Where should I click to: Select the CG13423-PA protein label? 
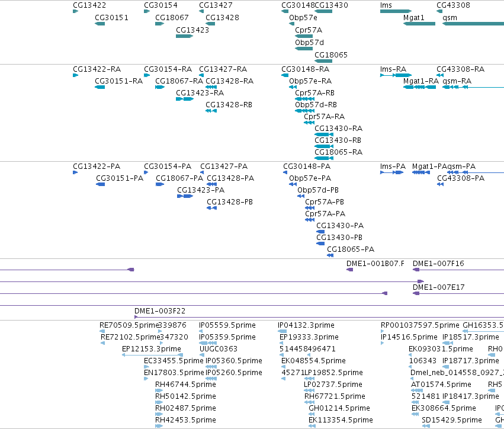tap(201, 190)
